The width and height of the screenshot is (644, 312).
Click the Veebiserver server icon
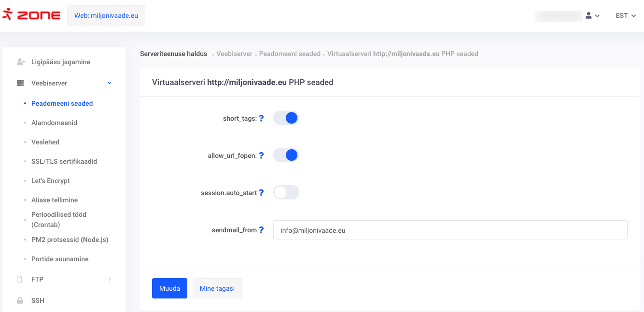click(x=20, y=83)
